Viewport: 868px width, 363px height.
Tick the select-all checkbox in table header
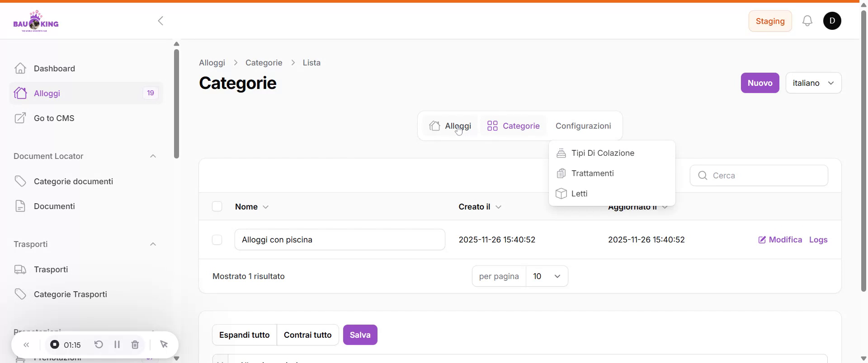pyautogui.click(x=217, y=207)
